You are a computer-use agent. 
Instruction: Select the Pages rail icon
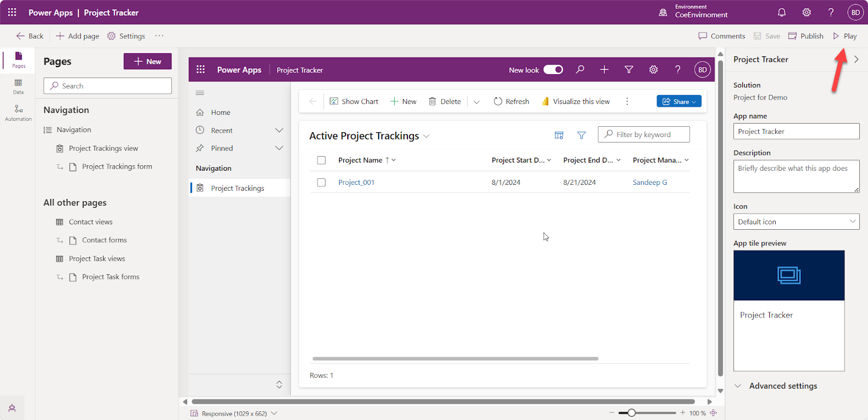[x=18, y=59]
